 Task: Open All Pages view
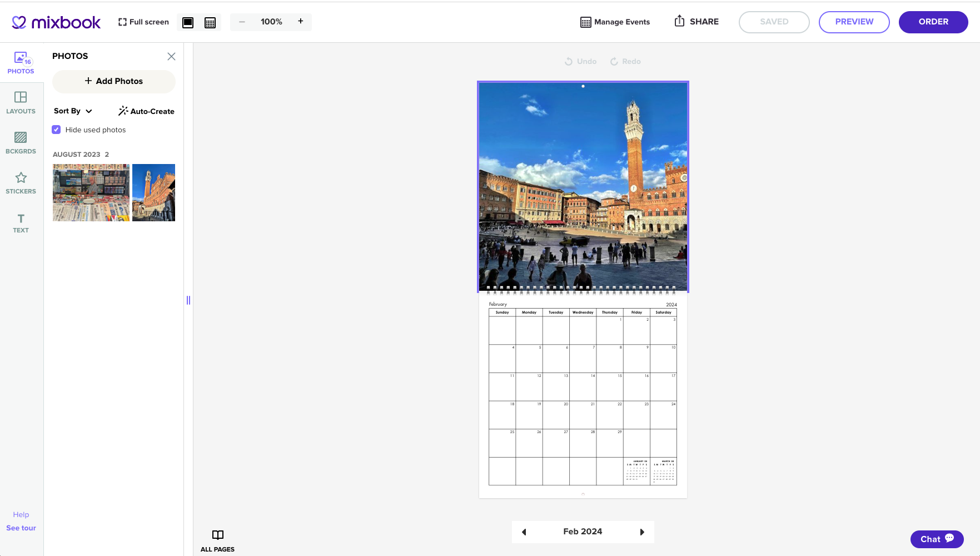click(x=217, y=540)
